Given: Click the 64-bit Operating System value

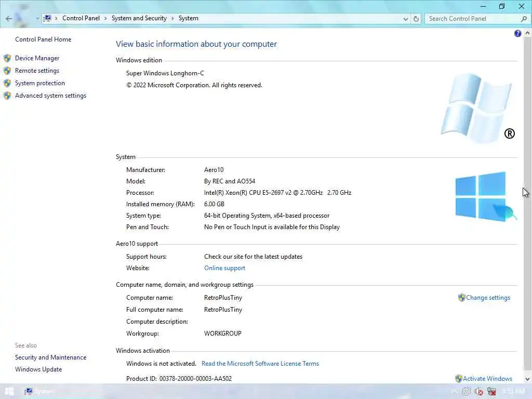Looking at the screenshot, I should point(267,216).
